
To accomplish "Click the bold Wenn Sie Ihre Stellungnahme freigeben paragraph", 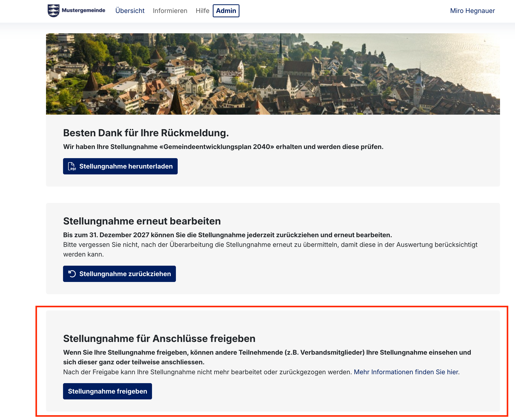I will pyautogui.click(x=267, y=357).
